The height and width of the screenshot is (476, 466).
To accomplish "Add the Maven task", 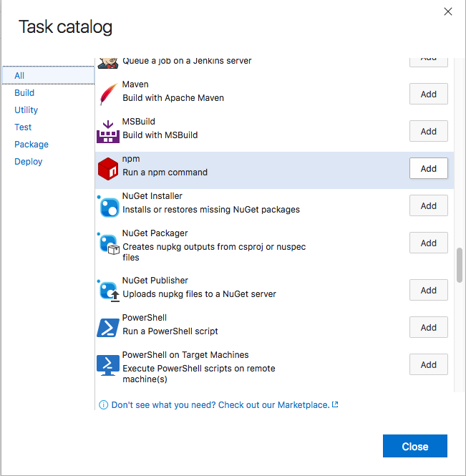I will 428,94.
